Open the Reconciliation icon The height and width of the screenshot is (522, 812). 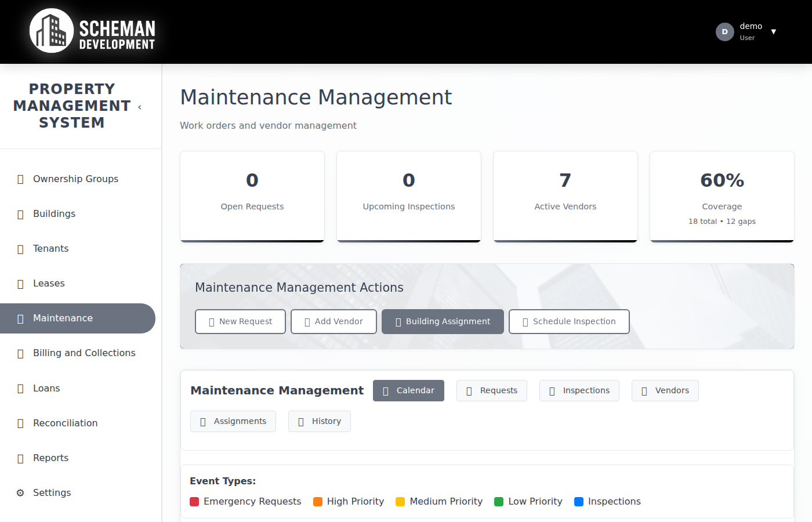(x=19, y=423)
